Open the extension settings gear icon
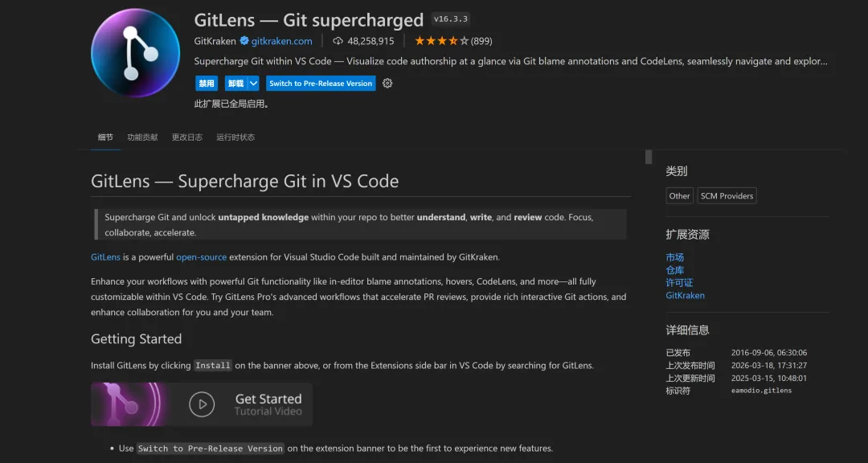The image size is (868, 463). [x=387, y=84]
